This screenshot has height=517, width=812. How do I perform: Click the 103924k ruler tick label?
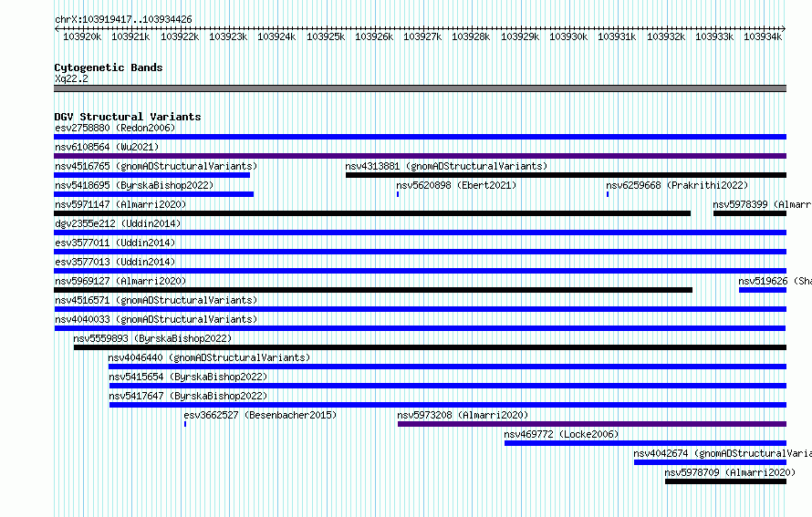coord(276,36)
